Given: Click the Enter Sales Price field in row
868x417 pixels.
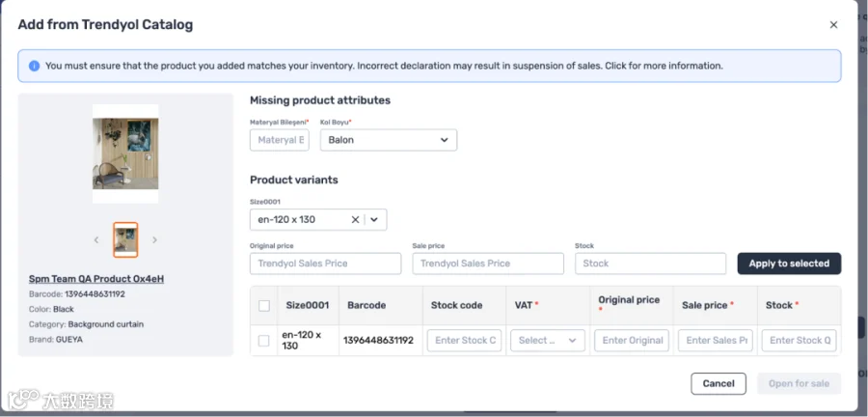Looking at the screenshot, I should [x=716, y=341].
